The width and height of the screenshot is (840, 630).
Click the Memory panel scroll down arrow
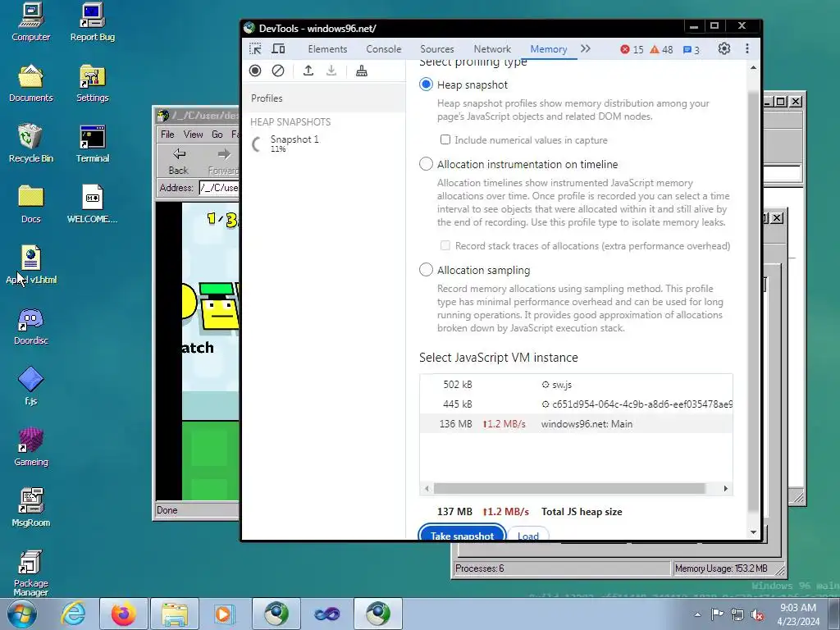point(753,532)
